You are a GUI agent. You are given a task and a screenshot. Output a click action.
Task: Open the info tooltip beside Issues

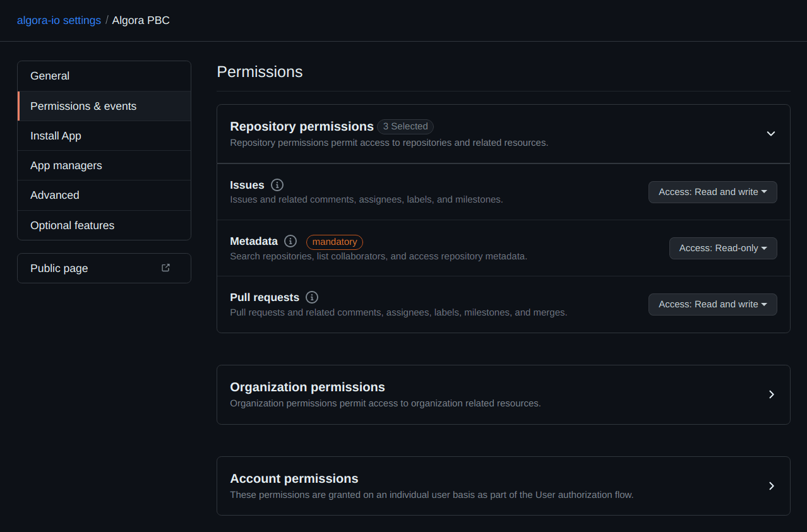click(x=277, y=185)
